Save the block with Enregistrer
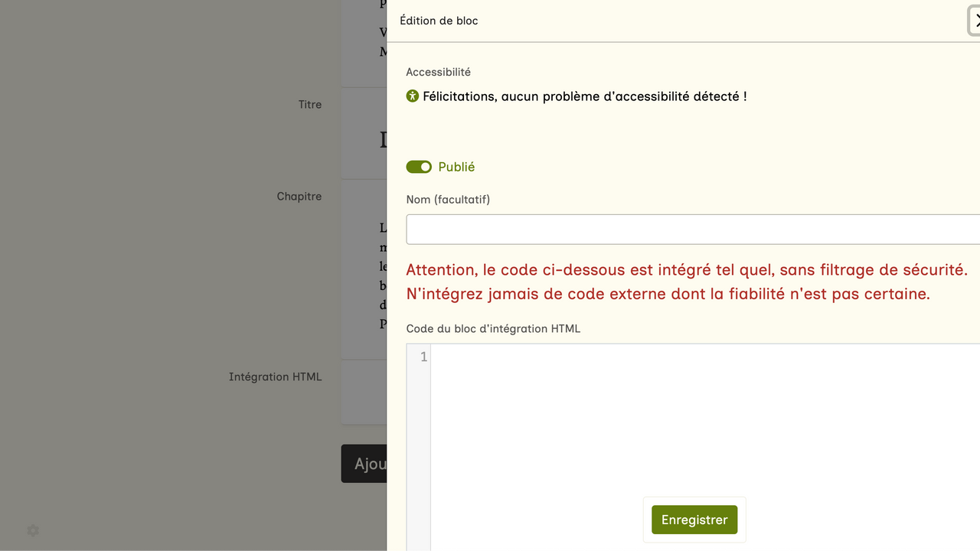Image resolution: width=980 pixels, height=551 pixels. [694, 520]
